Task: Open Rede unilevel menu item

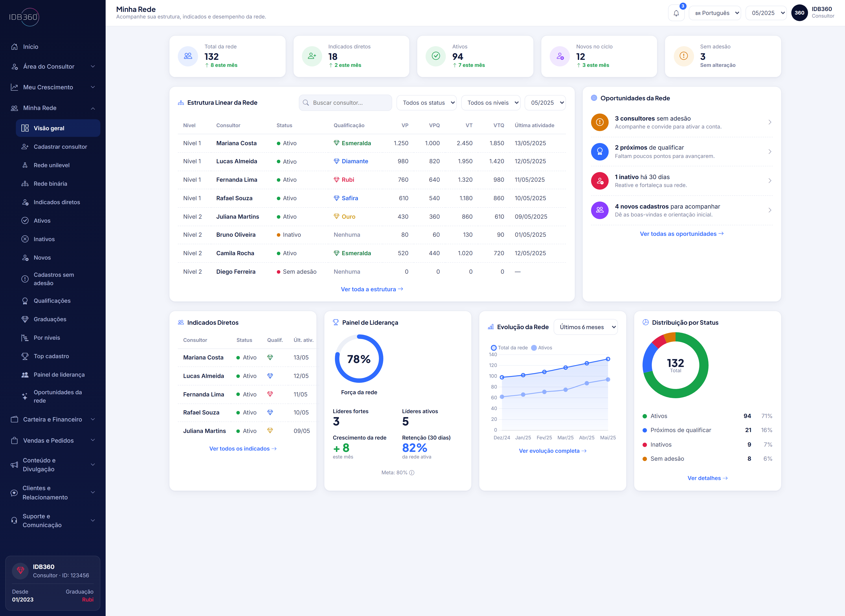Action: coord(58,165)
